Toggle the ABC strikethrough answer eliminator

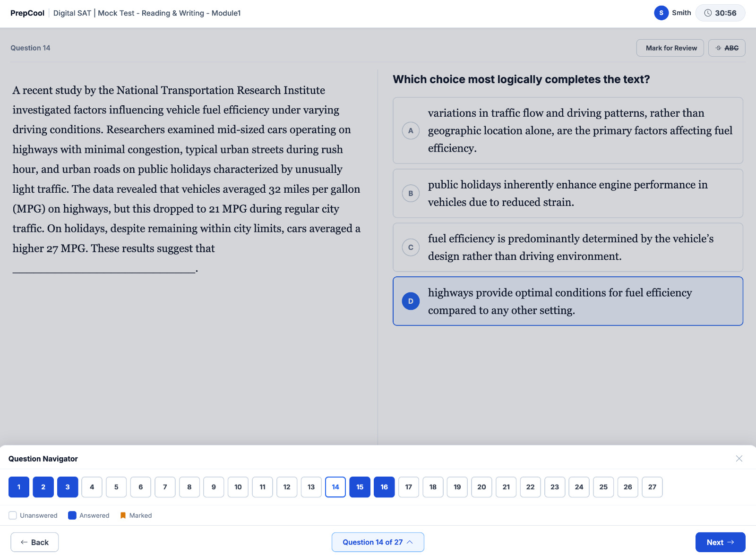727,48
